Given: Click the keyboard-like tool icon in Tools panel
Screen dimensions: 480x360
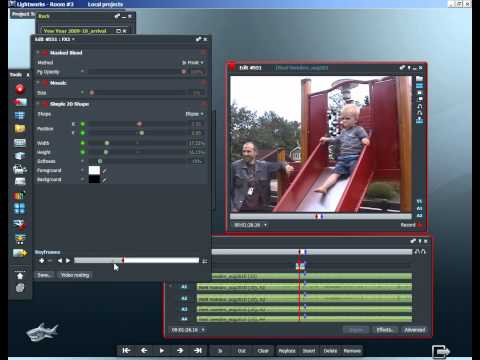Looking at the screenshot, I should tap(20, 143).
